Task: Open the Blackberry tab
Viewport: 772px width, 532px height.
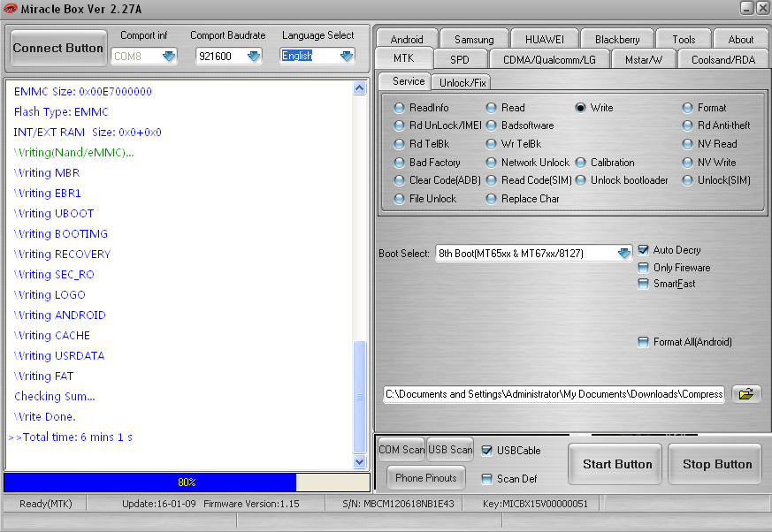Action: (x=617, y=39)
